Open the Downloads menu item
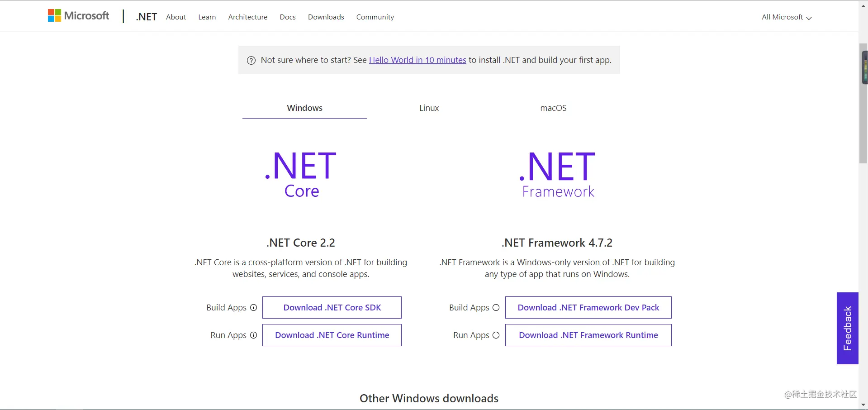 326,17
